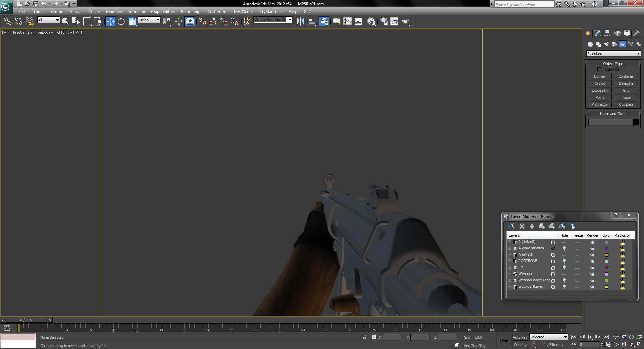Open the MAXScript menu
644x349 pixels.
point(244,12)
